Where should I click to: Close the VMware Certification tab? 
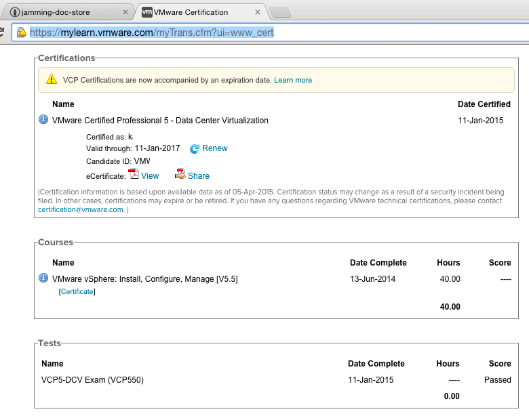258,12
